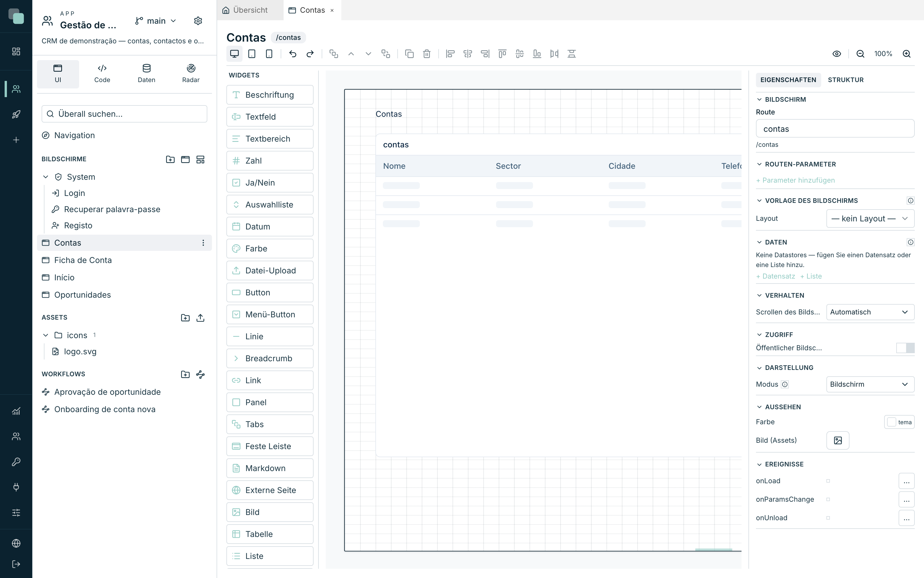Toggle Öffentlicher Bildschirm access switch

[x=905, y=348]
